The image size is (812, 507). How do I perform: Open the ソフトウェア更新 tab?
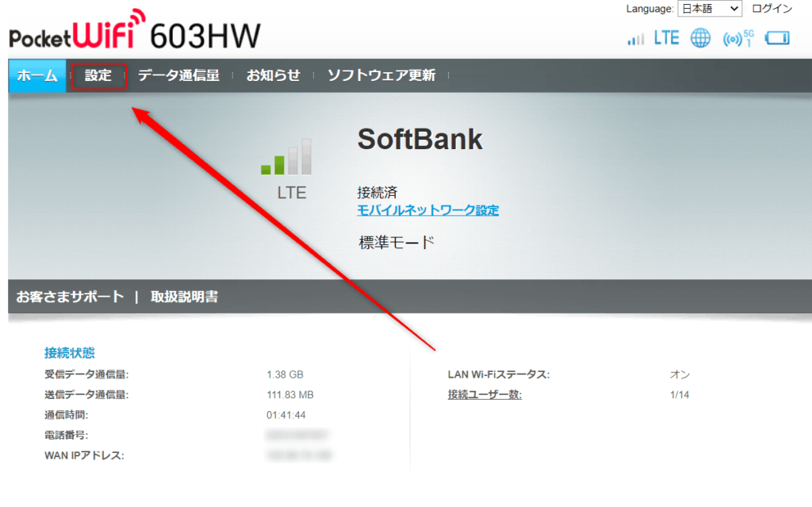click(381, 75)
